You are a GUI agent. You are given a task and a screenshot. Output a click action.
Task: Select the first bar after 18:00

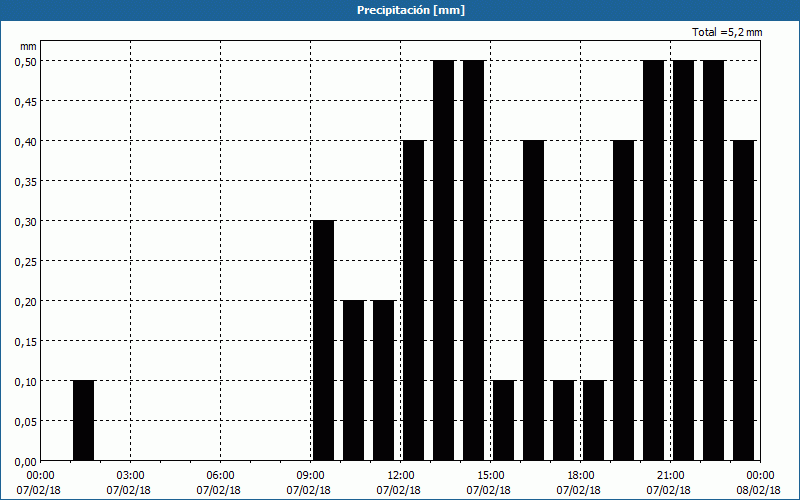click(593, 420)
